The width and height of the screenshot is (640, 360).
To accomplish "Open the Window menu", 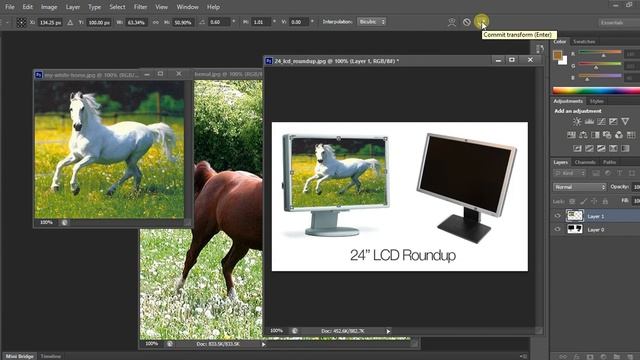I will pos(187,7).
